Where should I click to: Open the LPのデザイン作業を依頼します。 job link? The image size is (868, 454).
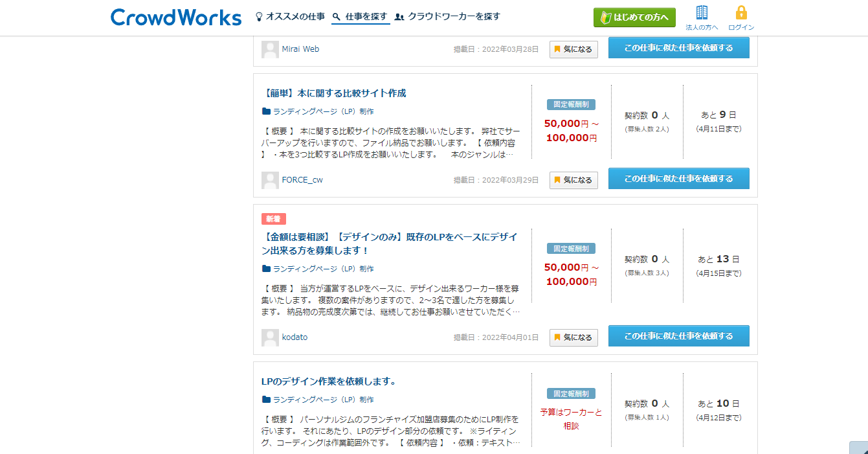point(329,381)
